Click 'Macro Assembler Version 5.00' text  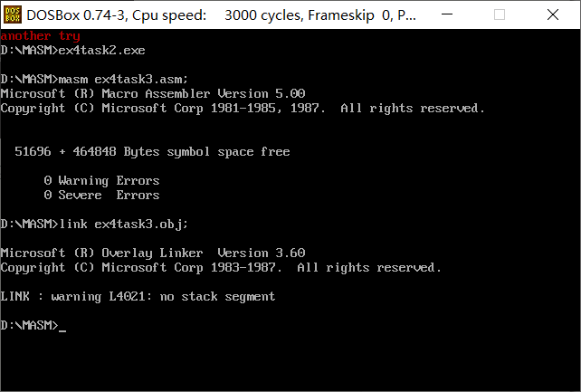204,93
